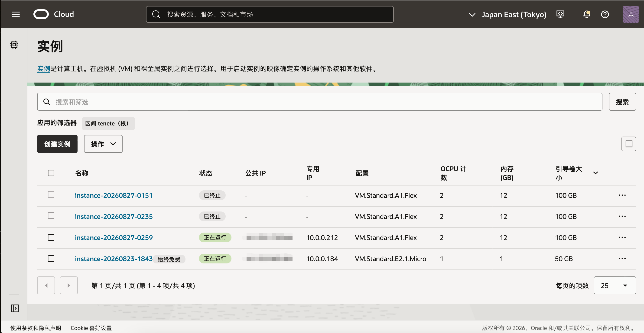This screenshot has height=333, width=644.
Task: Open actions menu for instance-20260827-0259
Action: pos(622,237)
